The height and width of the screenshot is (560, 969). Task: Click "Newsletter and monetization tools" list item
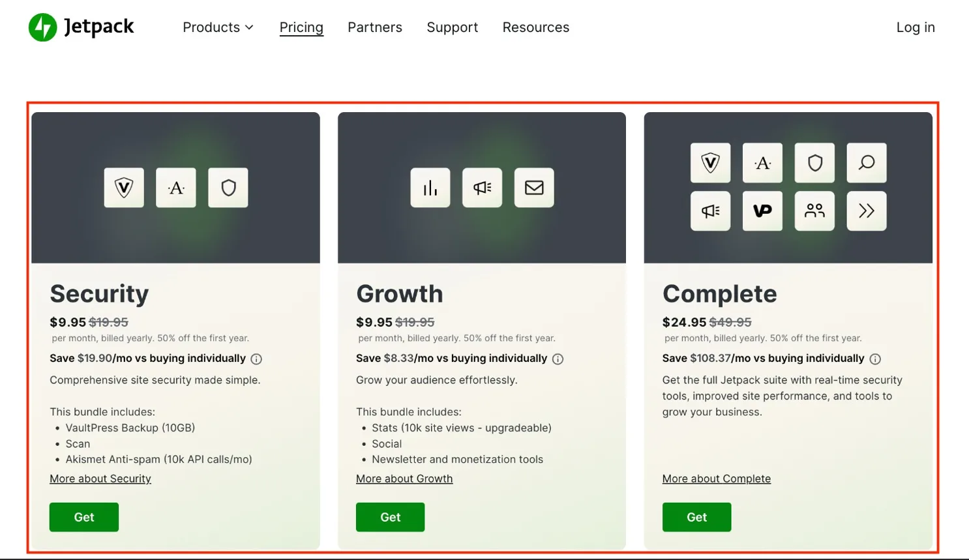pyautogui.click(x=457, y=460)
